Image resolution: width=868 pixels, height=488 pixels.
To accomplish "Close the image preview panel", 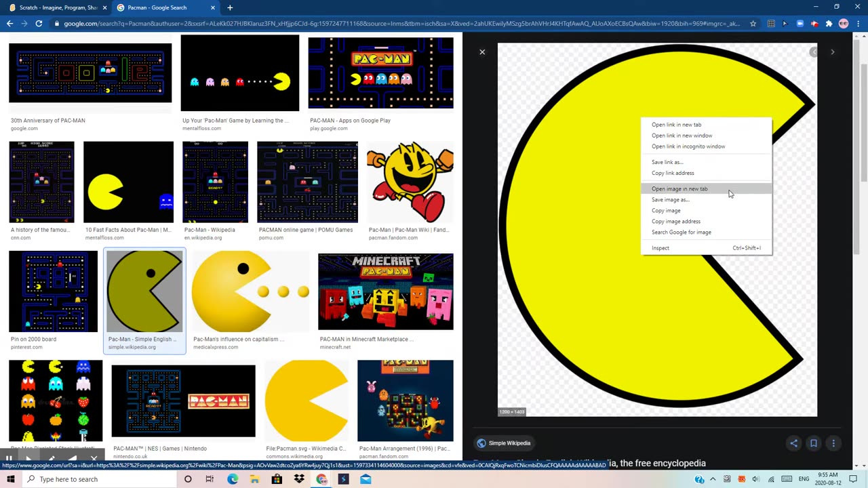I will 482,52.
